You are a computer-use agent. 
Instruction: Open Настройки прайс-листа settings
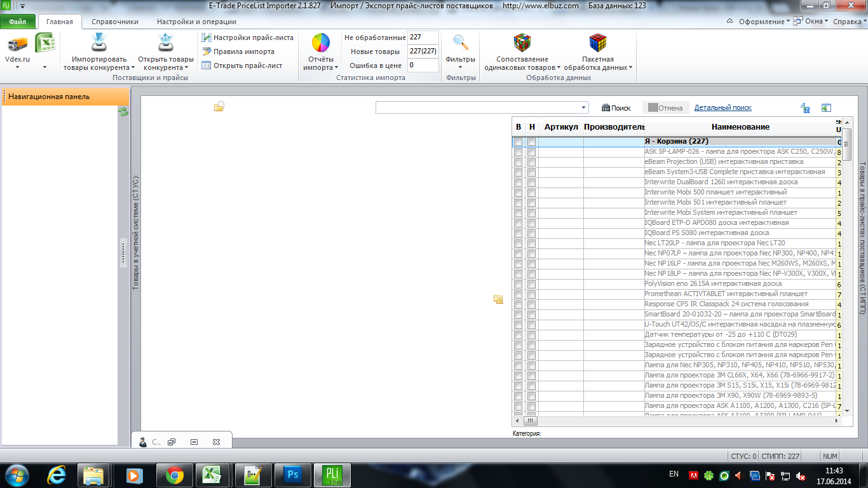[247, 37]
